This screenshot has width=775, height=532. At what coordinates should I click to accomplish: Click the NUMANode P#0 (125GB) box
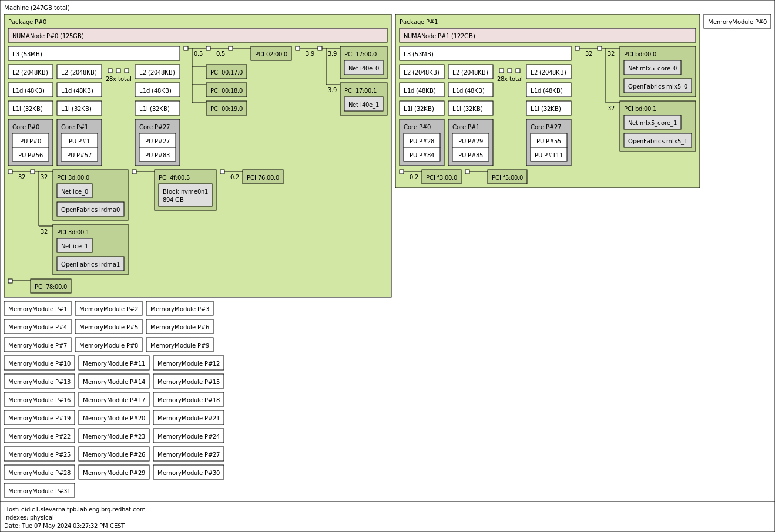197,36
